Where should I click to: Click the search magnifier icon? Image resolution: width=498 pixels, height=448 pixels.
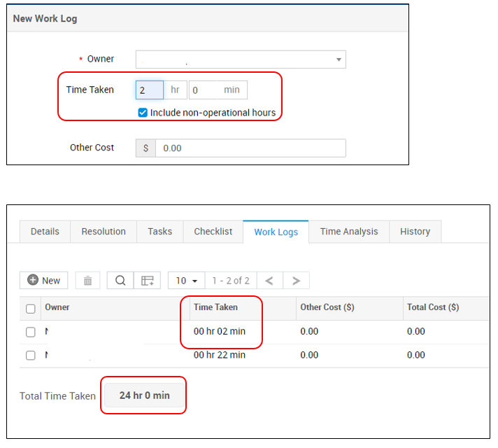click(120, 281)
